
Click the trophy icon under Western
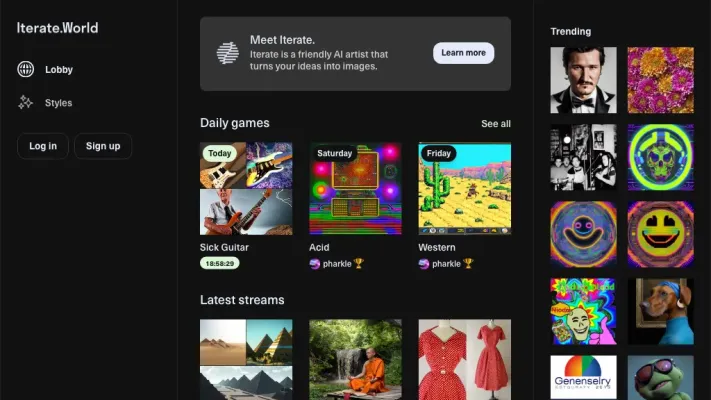click(468, 264)
